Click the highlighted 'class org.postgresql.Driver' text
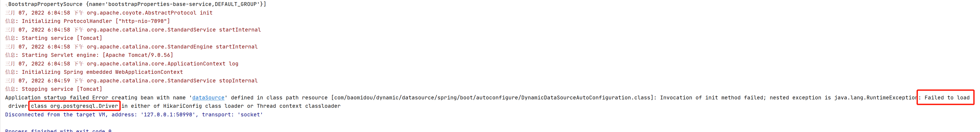Viewport: 980px width, 132px height. point(74,106)
